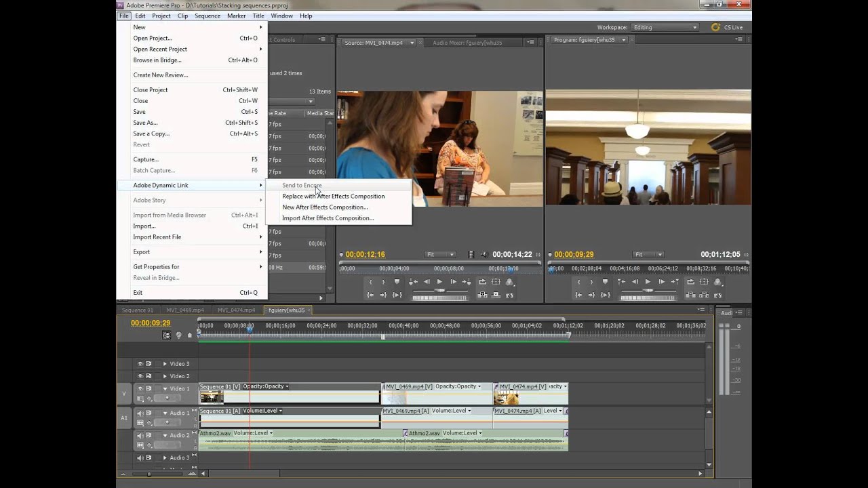868x488 pixels.
Task: Click Take Video filmstrip icon in Source monitor
Action: (471, 255)
